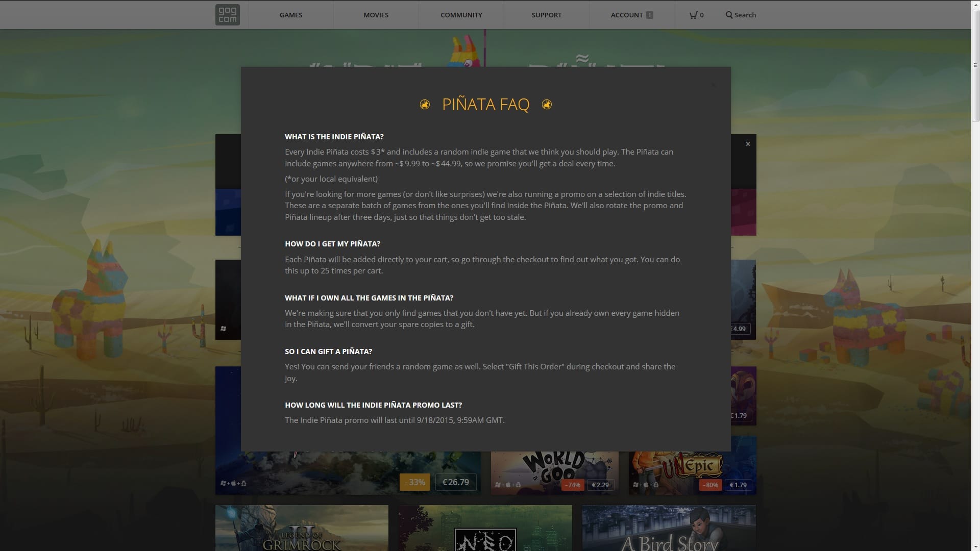Open the NEO game tile
The width and height of the screenshot is (980, 551).
485,528
